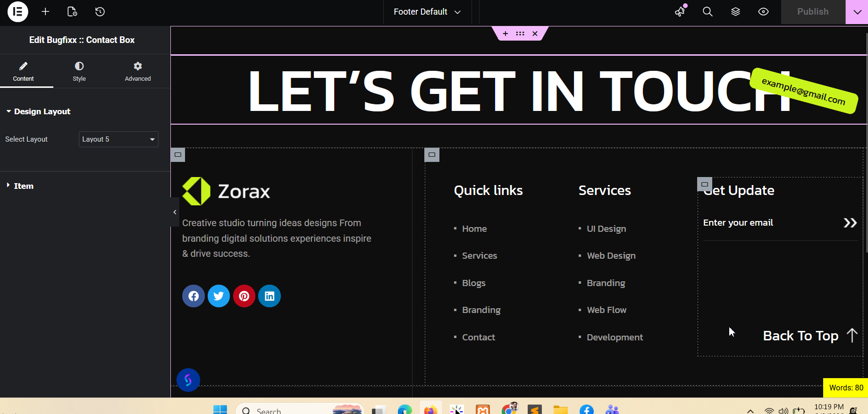Screen dimensions: 868x414
Task: Click the Home quick link
Action: click(474, 228)
